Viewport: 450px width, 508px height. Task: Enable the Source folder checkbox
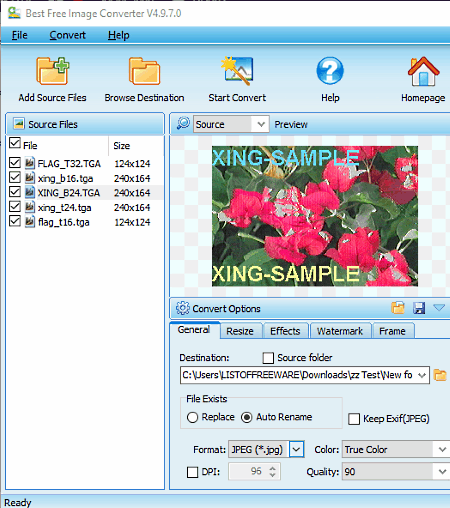coord(268,358)
